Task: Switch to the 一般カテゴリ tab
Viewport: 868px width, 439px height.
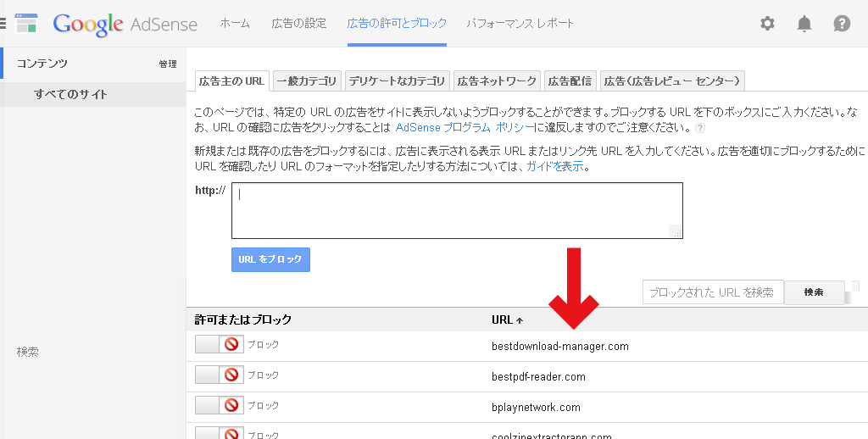Action: 307,81
